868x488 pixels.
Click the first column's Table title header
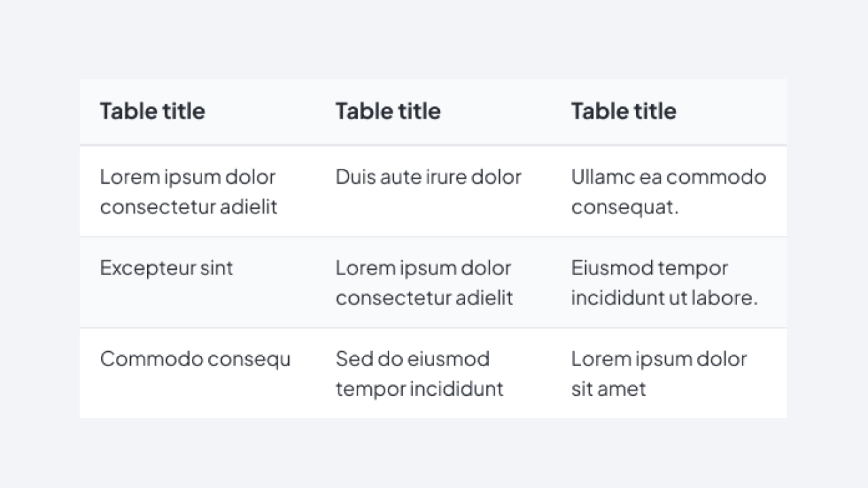point(153,111)
